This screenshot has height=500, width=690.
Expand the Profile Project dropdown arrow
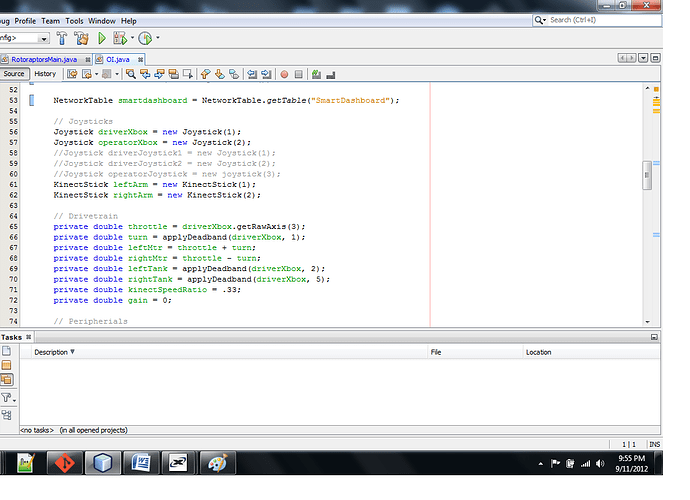click(x=158, y=38)
